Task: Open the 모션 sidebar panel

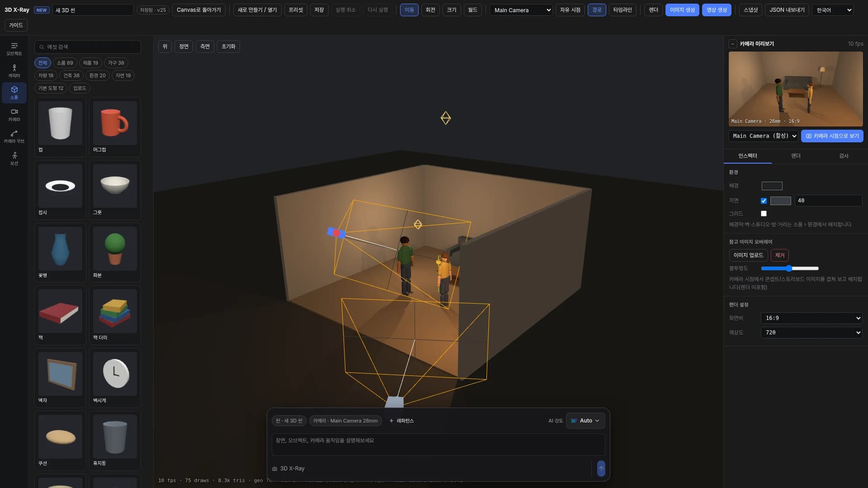Action: 14,159
